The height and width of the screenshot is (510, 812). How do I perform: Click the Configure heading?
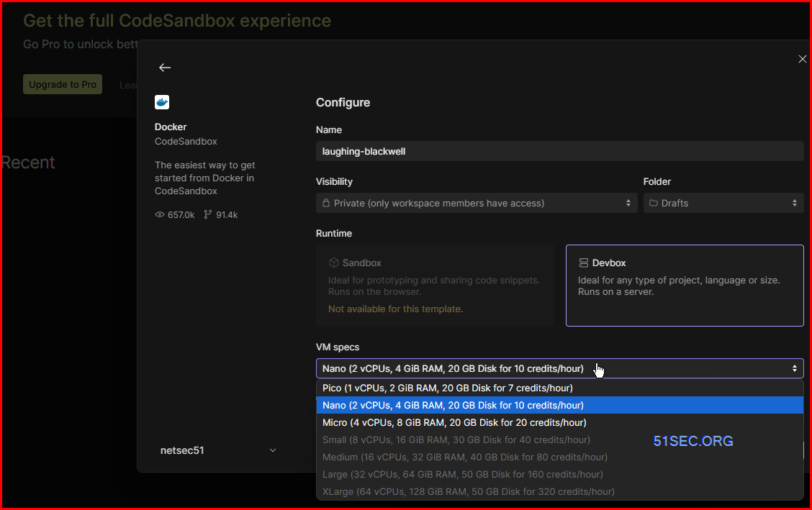[x=343, y=102]
